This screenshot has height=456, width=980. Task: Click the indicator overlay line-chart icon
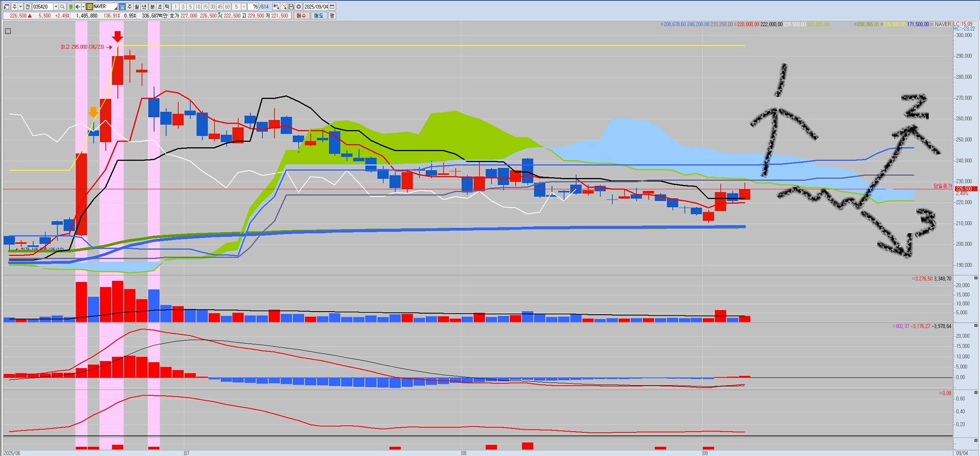(x=283, y=7)
